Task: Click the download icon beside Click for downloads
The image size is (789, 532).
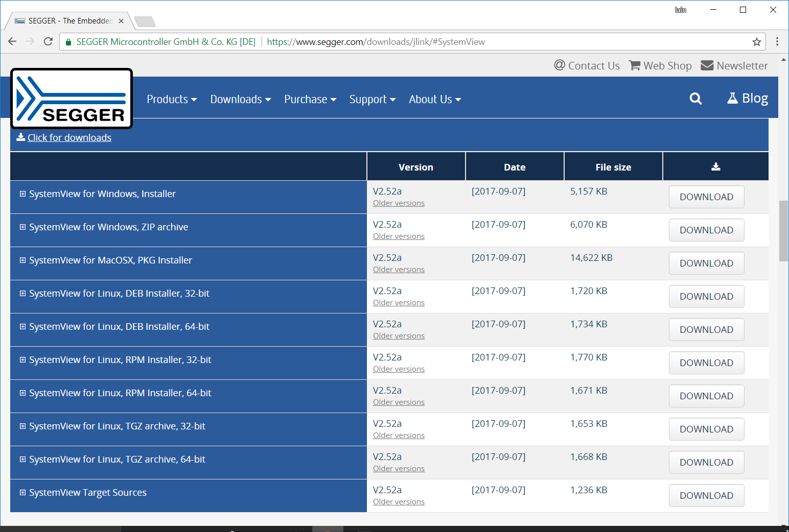Action: pyautogui.click(x=20, y=137)
